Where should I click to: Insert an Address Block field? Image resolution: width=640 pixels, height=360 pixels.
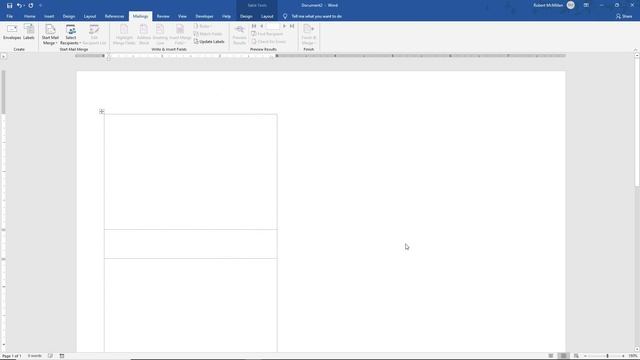144,35
